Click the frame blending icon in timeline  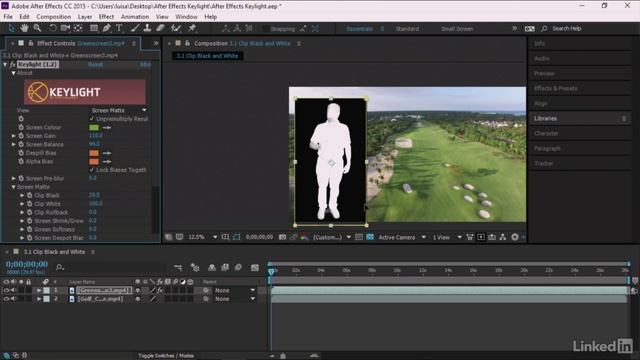(x=225, y=268)
